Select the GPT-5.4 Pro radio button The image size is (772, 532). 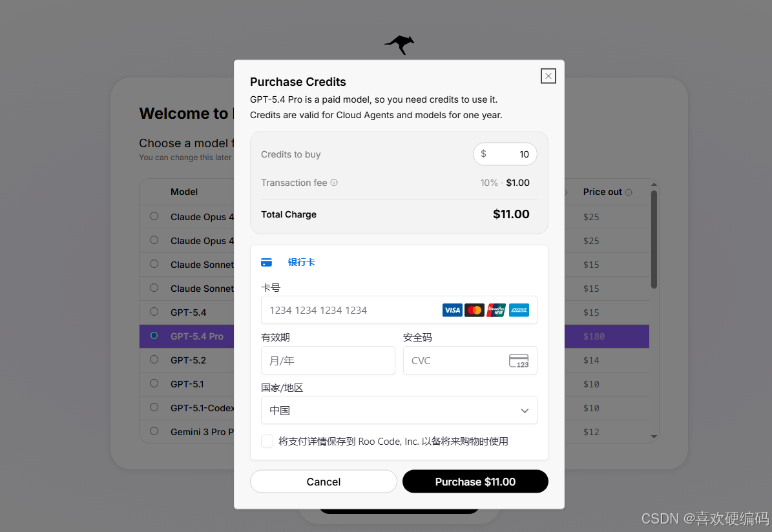[154, 336]
